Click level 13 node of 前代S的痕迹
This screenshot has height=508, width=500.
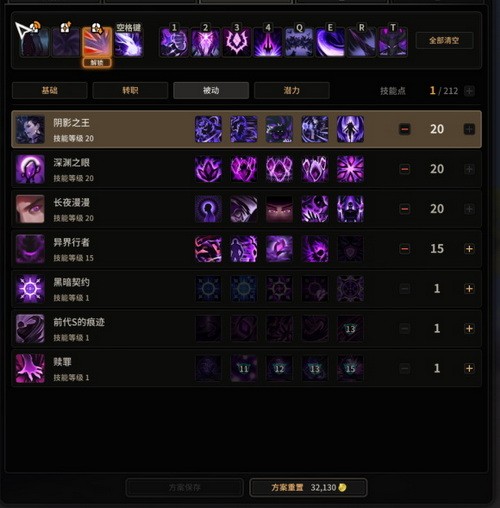pyautogui.click(x=350, y=329)
